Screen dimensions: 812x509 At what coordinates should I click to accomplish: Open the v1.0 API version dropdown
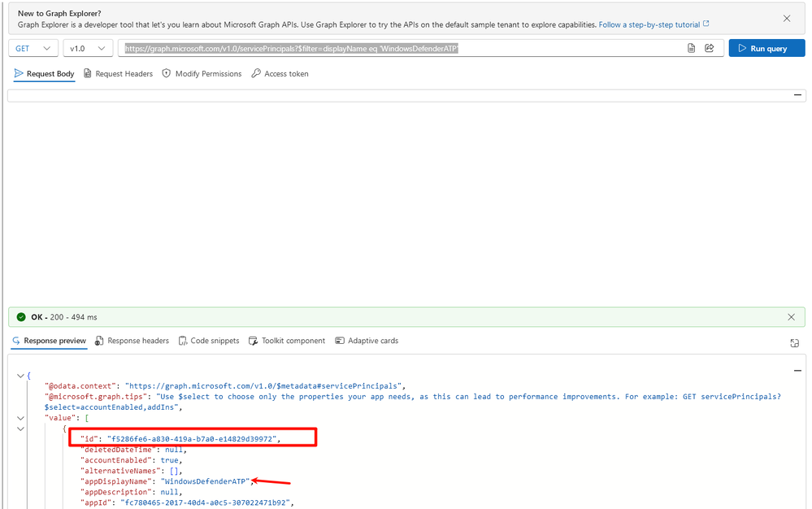[x=88, y=48]
